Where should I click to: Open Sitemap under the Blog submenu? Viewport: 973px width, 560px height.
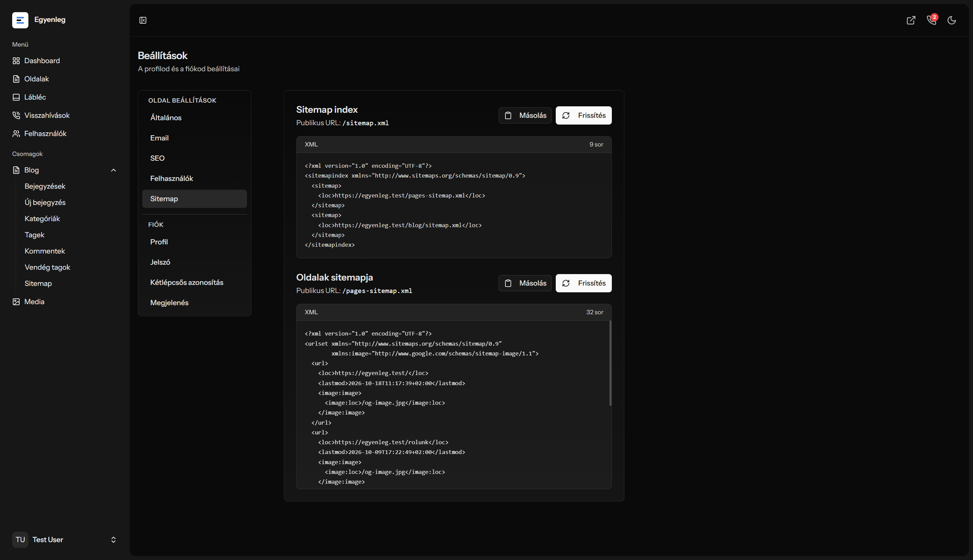point(38,284)
